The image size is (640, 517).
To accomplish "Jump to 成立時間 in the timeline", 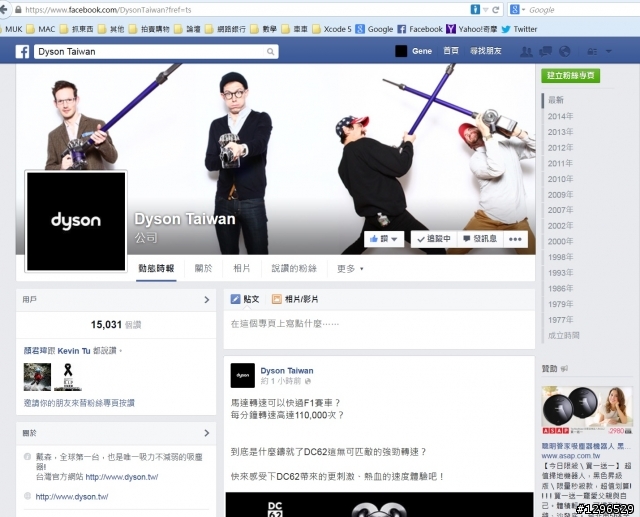I will pos(564,336).
